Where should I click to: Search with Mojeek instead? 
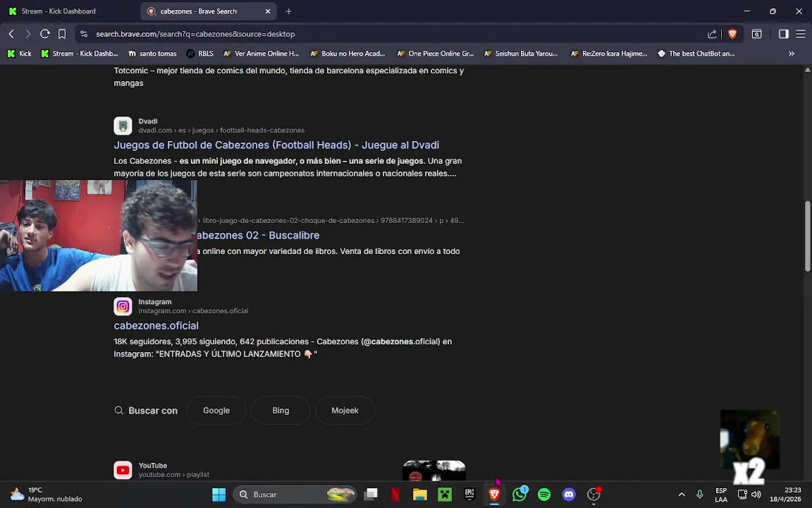tap(345, 411)
